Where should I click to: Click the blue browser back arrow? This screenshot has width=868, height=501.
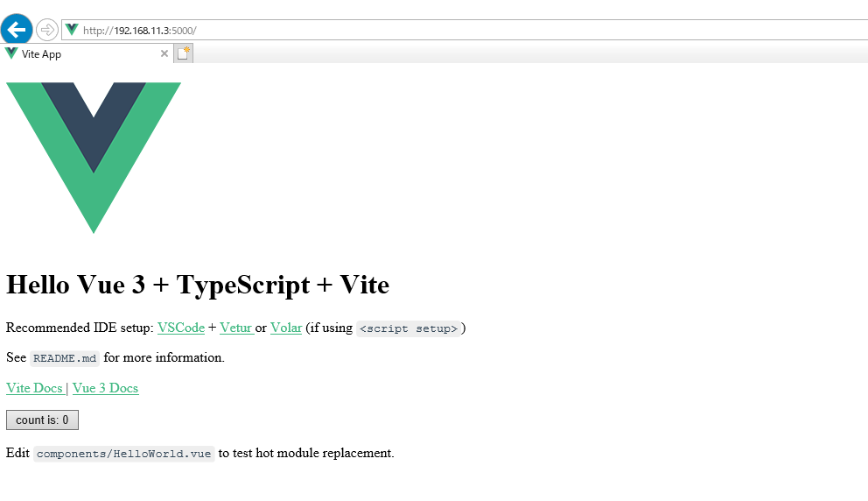[x=17, y=29]
